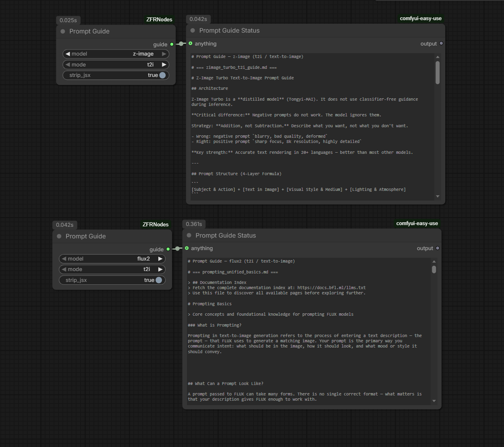Collapse the bottom Prompt Guide Status node showing flux2 guide
The width and height of the screenshot is (504, 447).
point(189,236)
